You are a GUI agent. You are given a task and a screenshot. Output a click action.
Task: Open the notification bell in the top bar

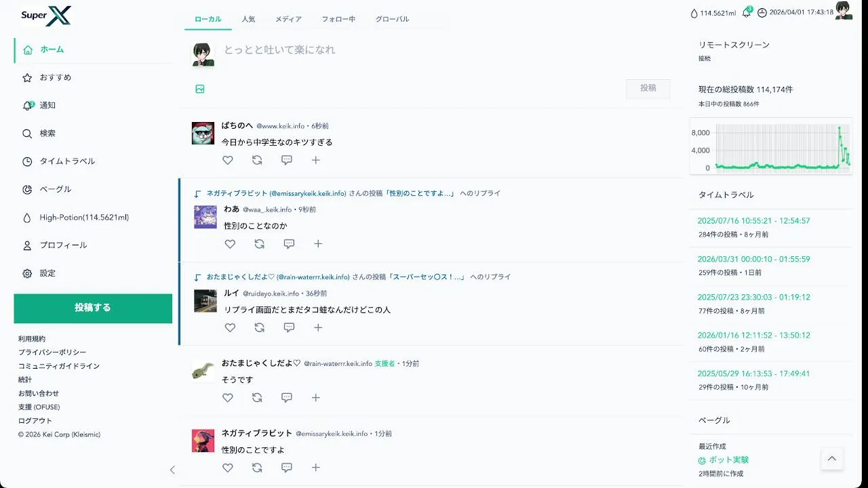(x=747, y=12)
